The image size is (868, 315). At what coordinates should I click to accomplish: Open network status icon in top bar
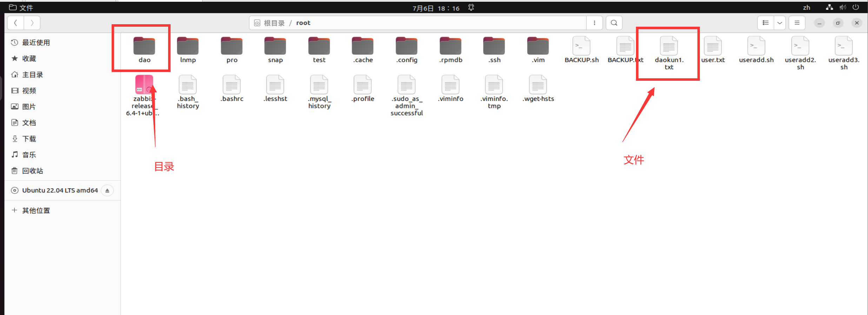(829, 7)
